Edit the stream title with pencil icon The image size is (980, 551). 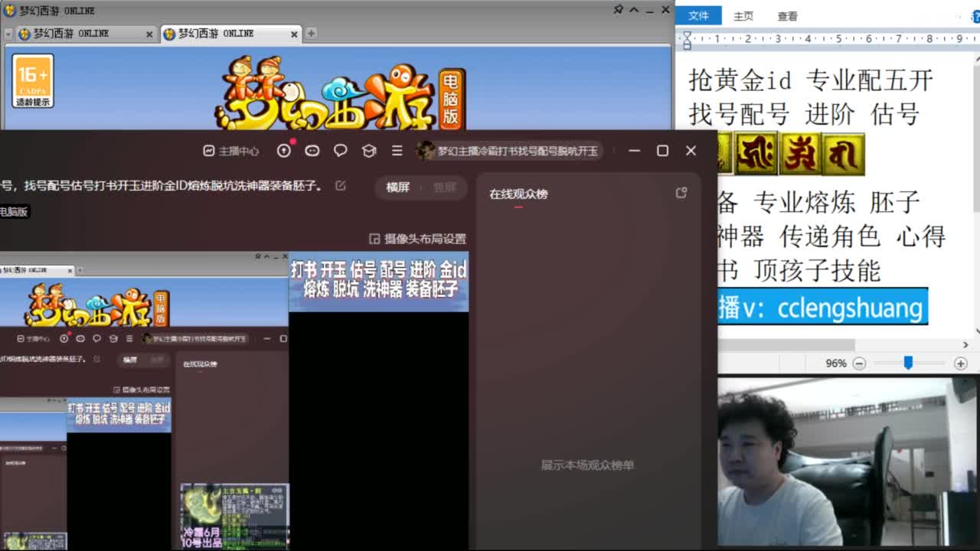click(x=341, y=185)
